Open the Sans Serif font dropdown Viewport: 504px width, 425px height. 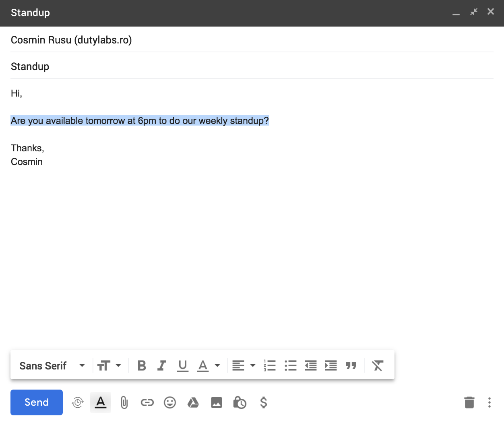pos(52,365)
